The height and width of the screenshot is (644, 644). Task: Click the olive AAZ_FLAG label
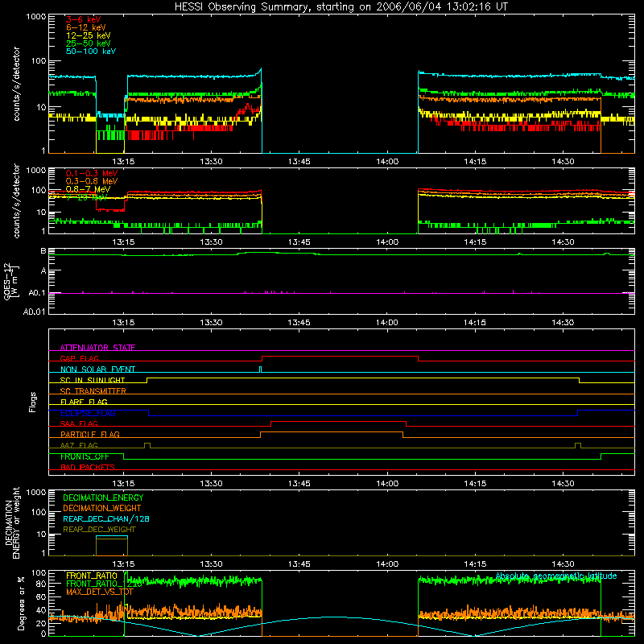tap(79, 445)
